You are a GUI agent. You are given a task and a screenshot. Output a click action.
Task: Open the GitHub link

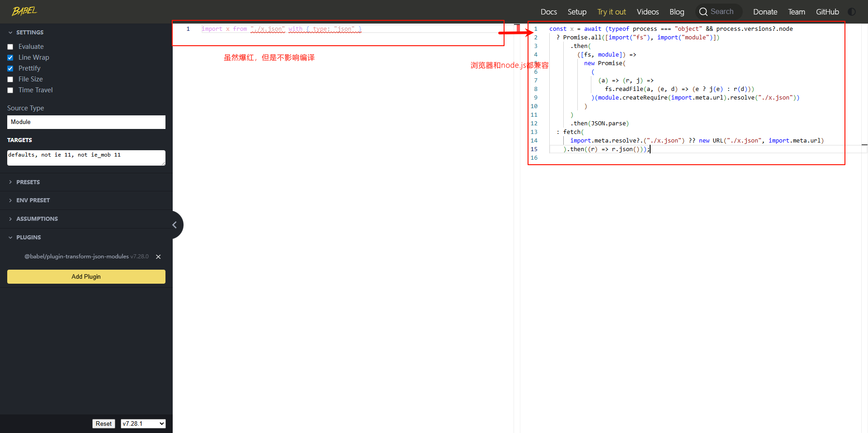pyautogui.click(x=827, y=12)
